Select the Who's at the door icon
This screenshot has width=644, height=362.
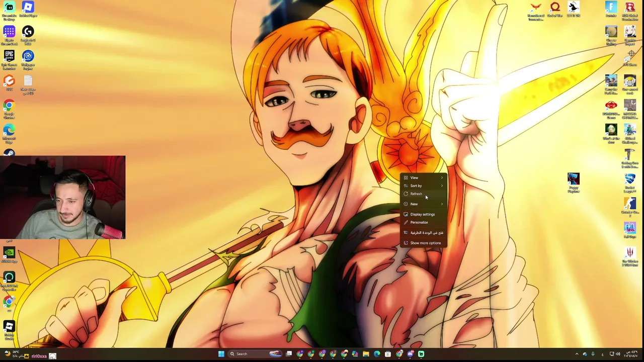(611, 134)
